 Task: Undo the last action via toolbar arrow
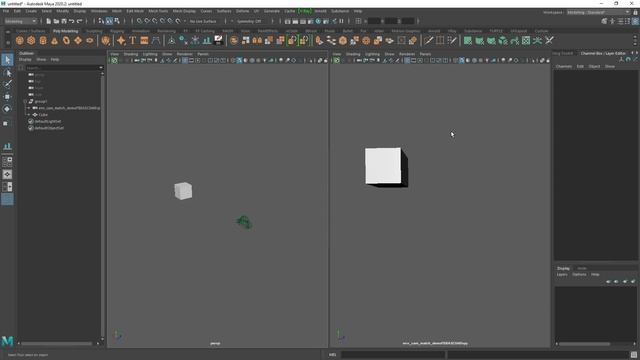tap(72, 21)
